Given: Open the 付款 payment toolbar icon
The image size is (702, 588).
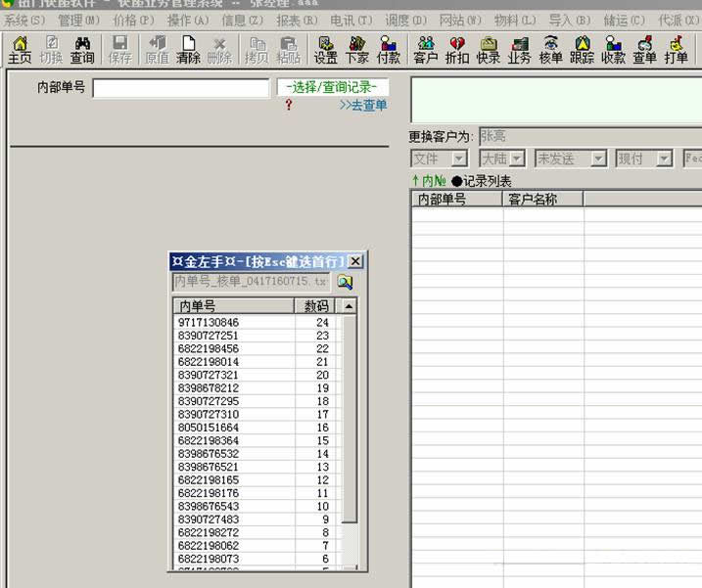Looking at the screenshot, I should click(388, 50).
